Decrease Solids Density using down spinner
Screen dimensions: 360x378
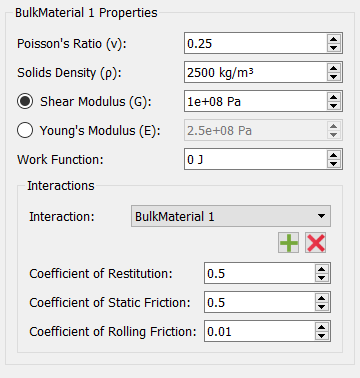(333, 77)
